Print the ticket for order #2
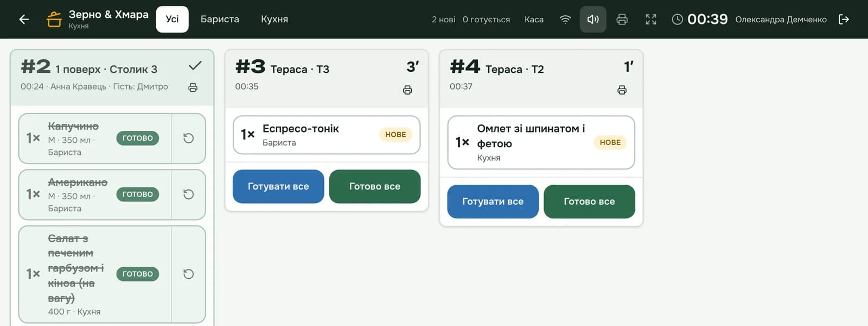Screen dimensions: 868x326 (193, 87)
